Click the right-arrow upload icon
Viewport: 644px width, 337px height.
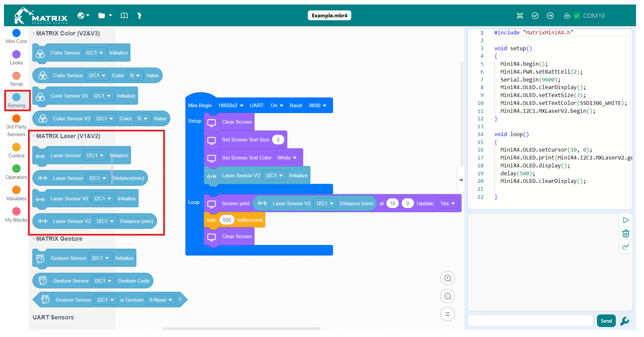(550, 15)
